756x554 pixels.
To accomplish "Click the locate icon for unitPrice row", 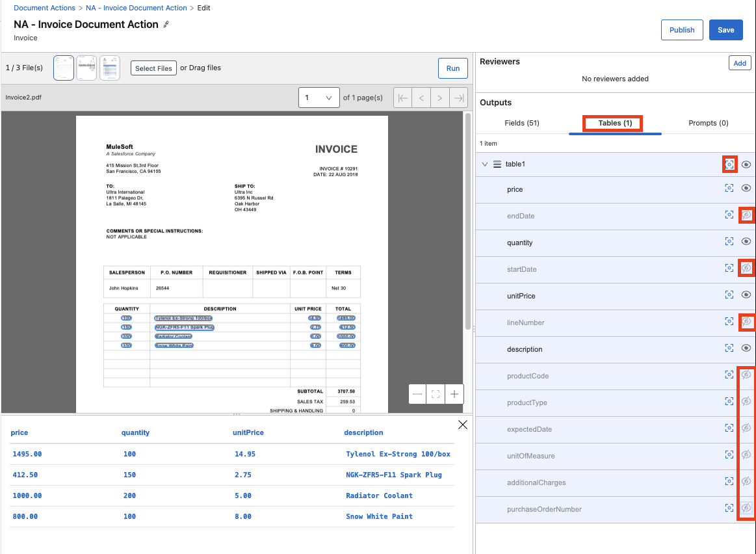I will [x=729, y=295].
